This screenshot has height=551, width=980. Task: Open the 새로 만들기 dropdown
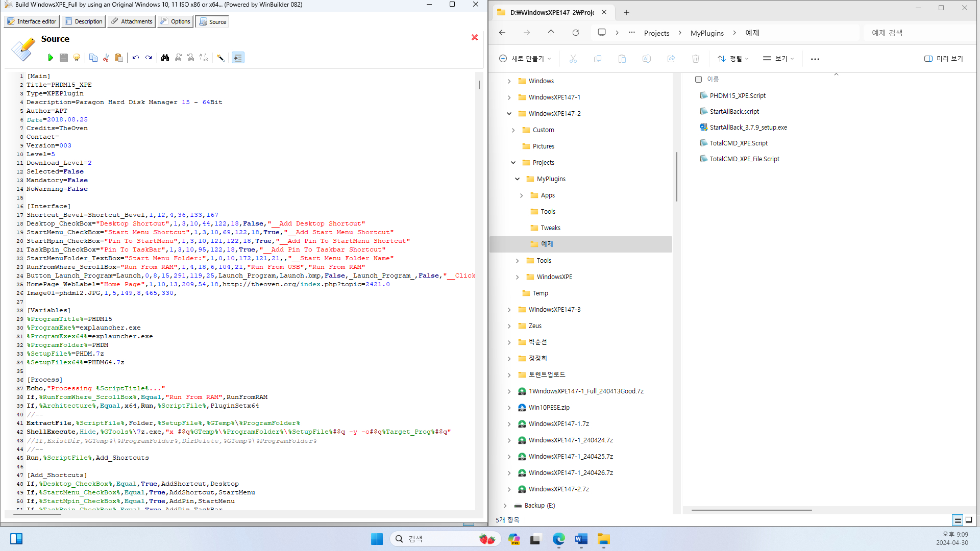click(525, 59)
